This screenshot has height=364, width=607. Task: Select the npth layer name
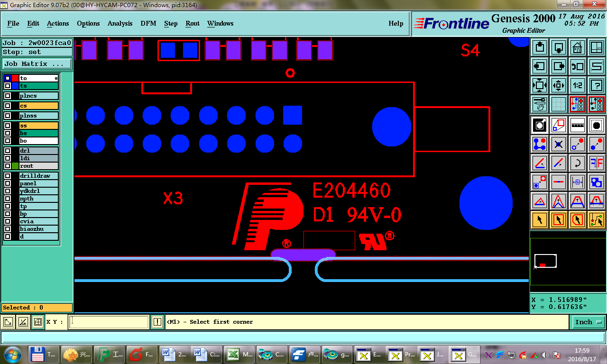pos(38,199)
